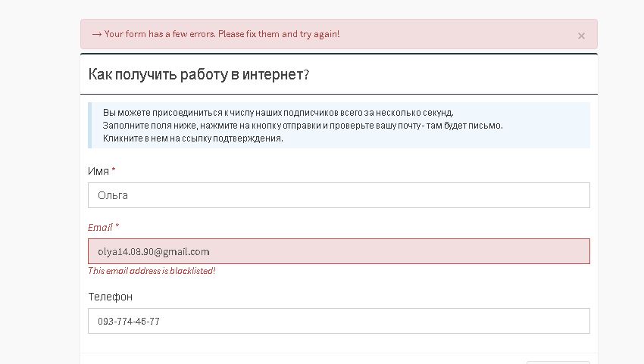Click the arrow icon in error alert

[96, 34]
